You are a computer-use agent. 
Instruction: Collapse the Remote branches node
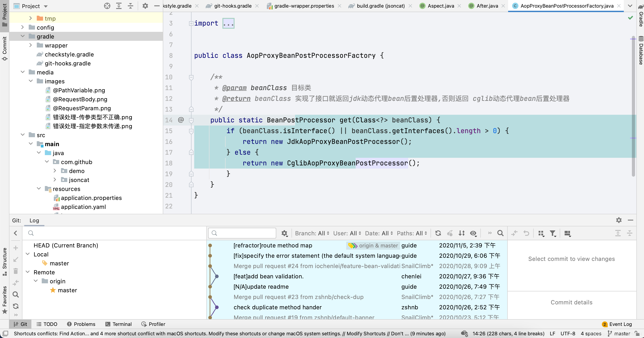point(28,272)
